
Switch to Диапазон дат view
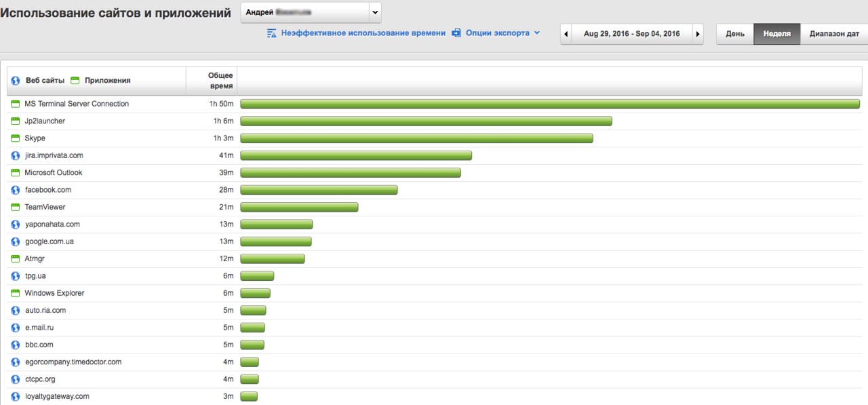point(834,34)
